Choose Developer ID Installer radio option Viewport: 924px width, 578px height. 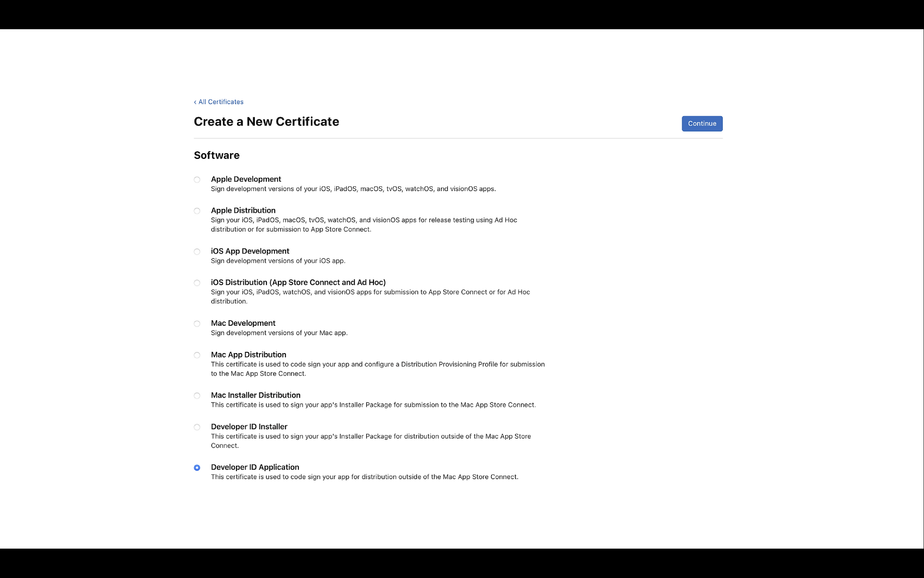[x=197, y=427]
